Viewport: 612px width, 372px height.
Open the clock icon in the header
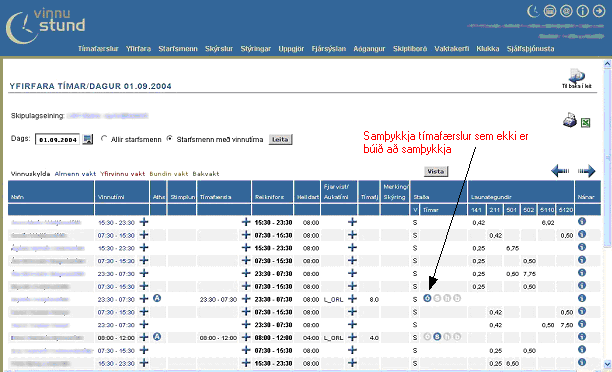point(533,11)
